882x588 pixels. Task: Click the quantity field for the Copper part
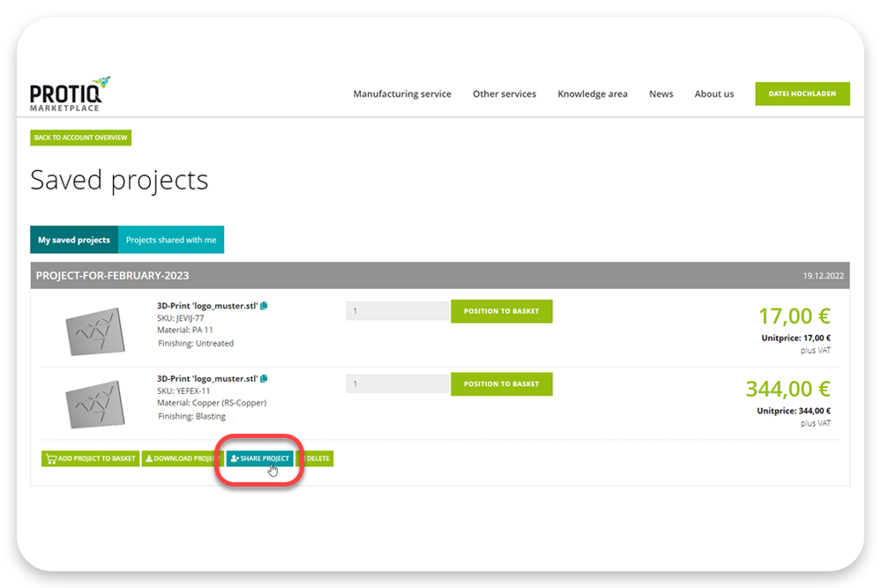(x=397, y=383)
